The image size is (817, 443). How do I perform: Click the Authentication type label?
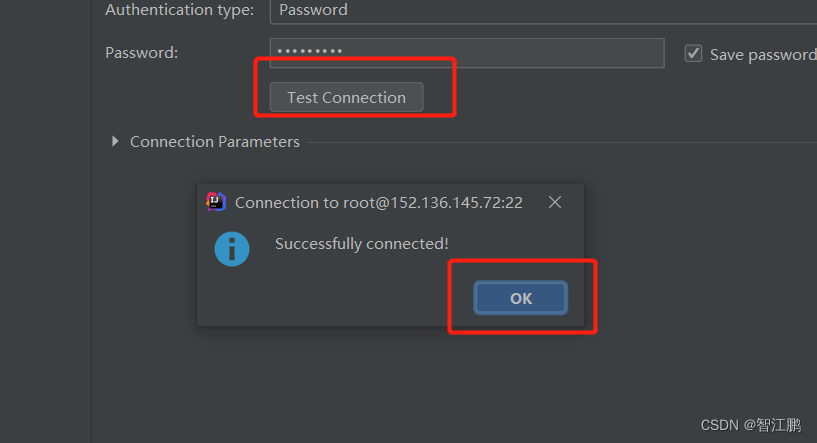click(180, 10)
